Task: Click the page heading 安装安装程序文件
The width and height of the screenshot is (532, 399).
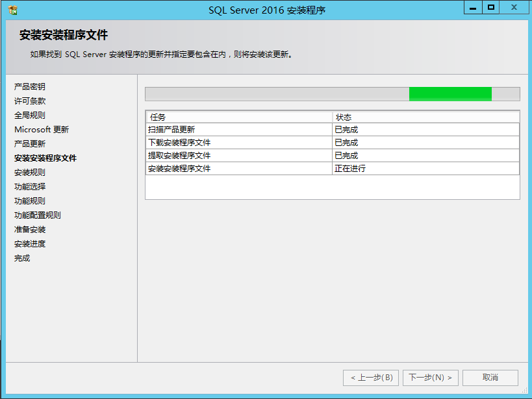Action: [x=64, y=35]
